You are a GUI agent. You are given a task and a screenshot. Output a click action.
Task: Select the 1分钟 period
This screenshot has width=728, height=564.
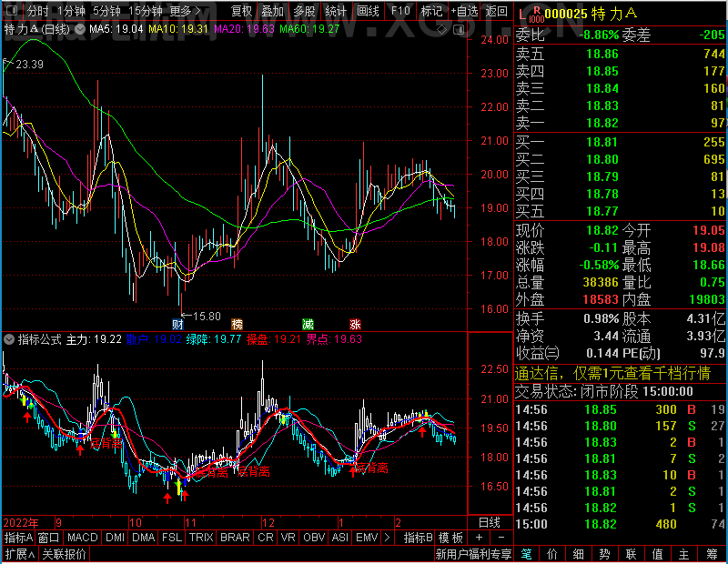(72, 10)
